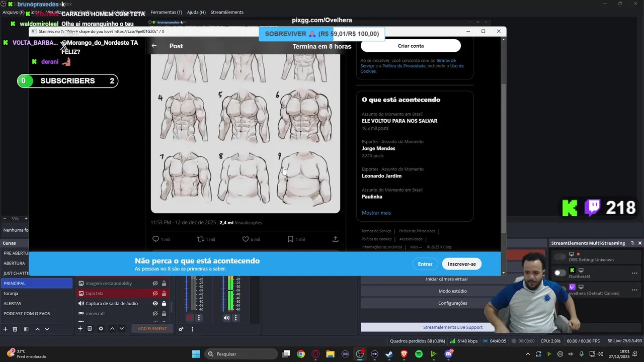This screenshot has width=644, height=362.
Task: Open second mixer channel options dots
Action: [235, 318]
